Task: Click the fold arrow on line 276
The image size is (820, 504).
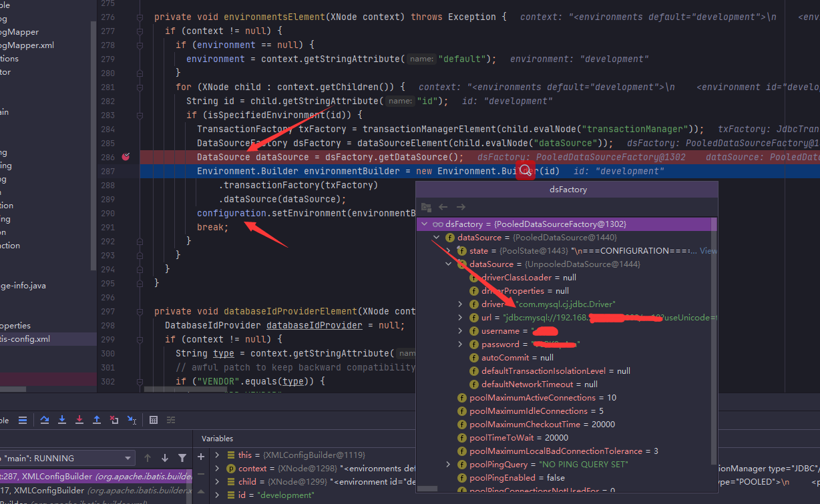Action: [x=140, y=17]
